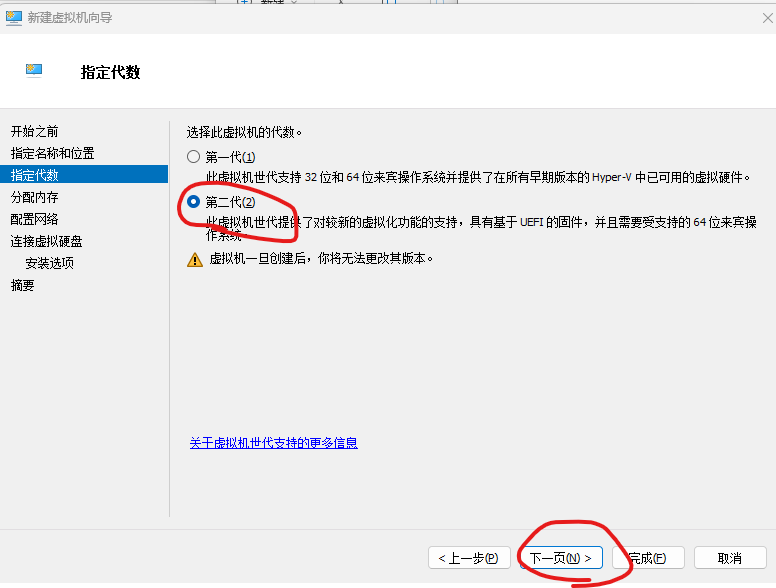Select highlighted 指定代数 step
This screenshot has width=776, height=588.
tap(84, 175)
